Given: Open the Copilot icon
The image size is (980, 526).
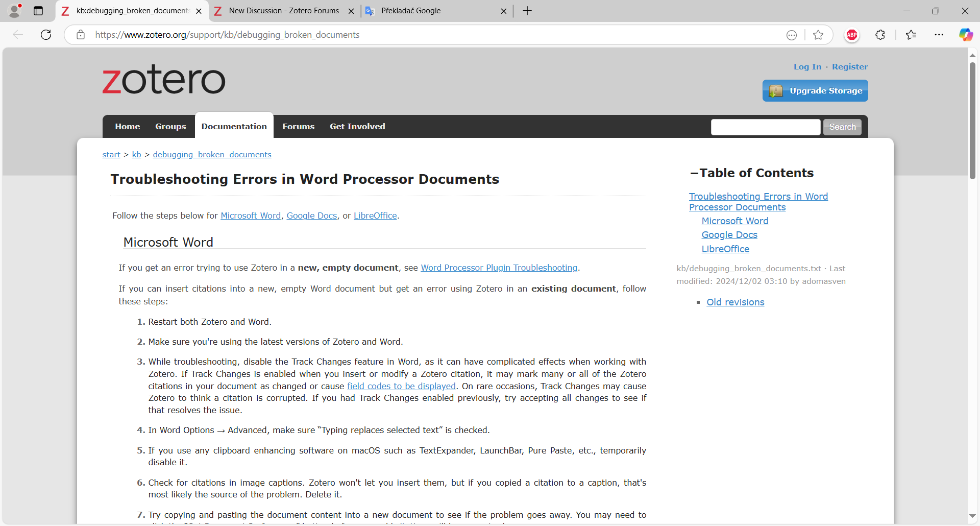Looking at the screenshot, I should click(966, 35).
